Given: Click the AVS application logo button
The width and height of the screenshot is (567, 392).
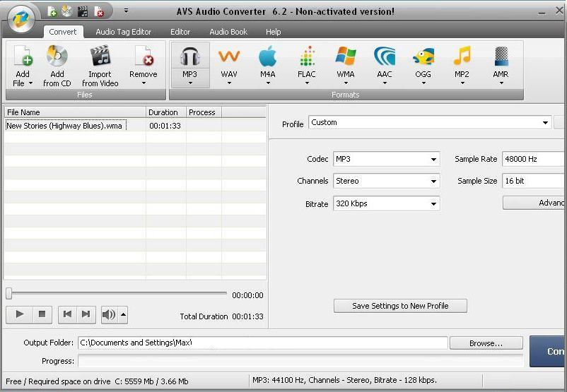Looking at the screenshot, I should click(x=21, y=19).
